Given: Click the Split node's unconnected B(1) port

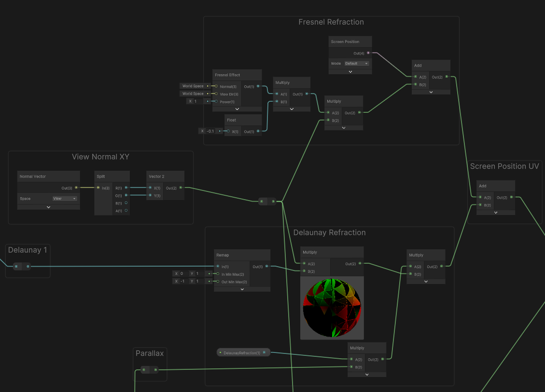Looking at the screenshot, I should pos(126,203).
